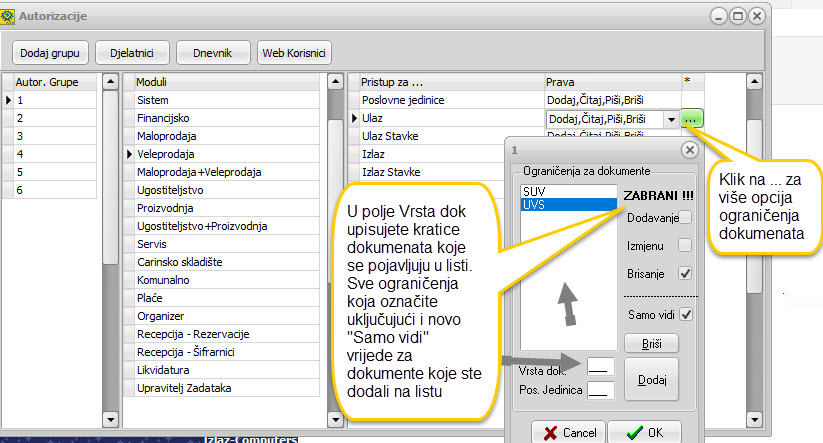Enable the Dodavanje restriction checkbox
The height and width of the screenshot is (443, 823).
(684, 218)
